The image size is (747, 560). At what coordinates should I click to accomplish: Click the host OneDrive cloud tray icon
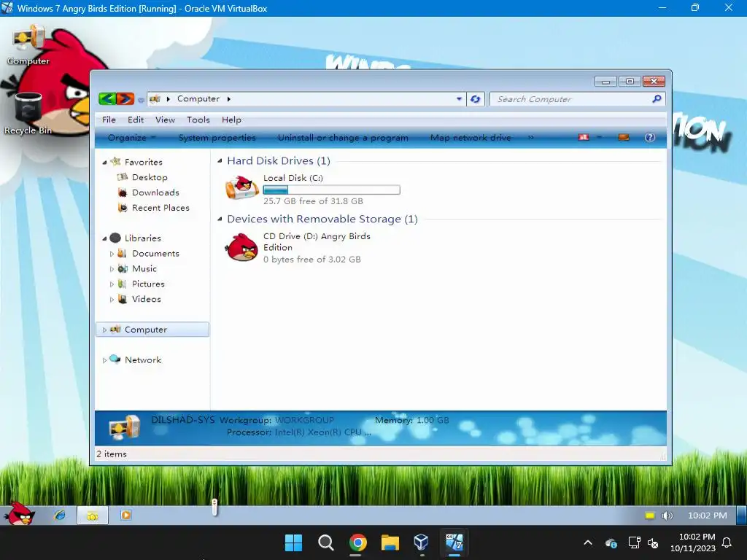pos(611,542)
